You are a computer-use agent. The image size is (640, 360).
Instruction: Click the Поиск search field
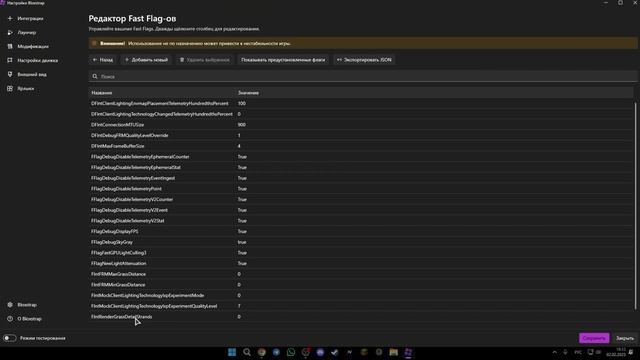pos(362,76)
